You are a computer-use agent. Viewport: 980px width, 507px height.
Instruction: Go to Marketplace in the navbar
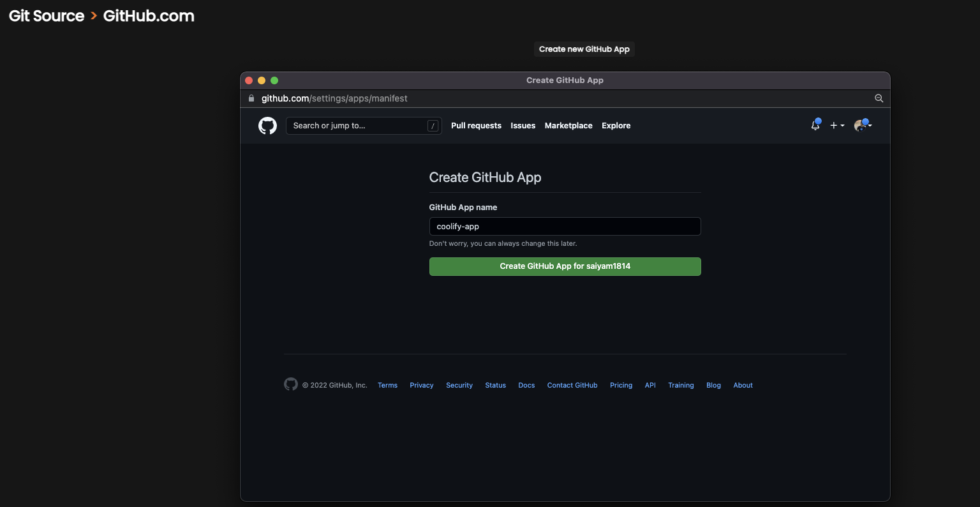coord(568,126)
